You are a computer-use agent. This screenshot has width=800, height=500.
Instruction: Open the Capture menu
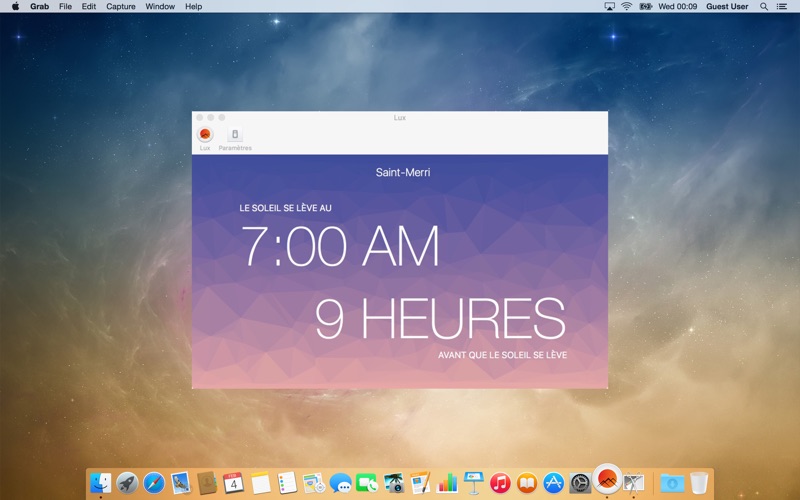tap(121, 6)
